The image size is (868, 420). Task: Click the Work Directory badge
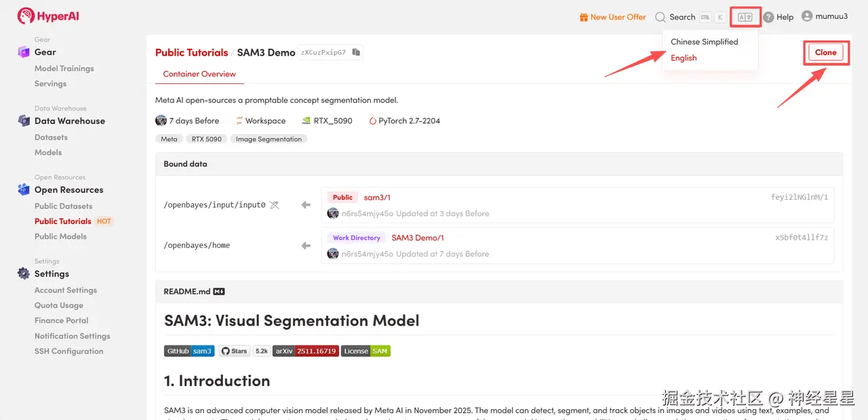pos(356,238)
